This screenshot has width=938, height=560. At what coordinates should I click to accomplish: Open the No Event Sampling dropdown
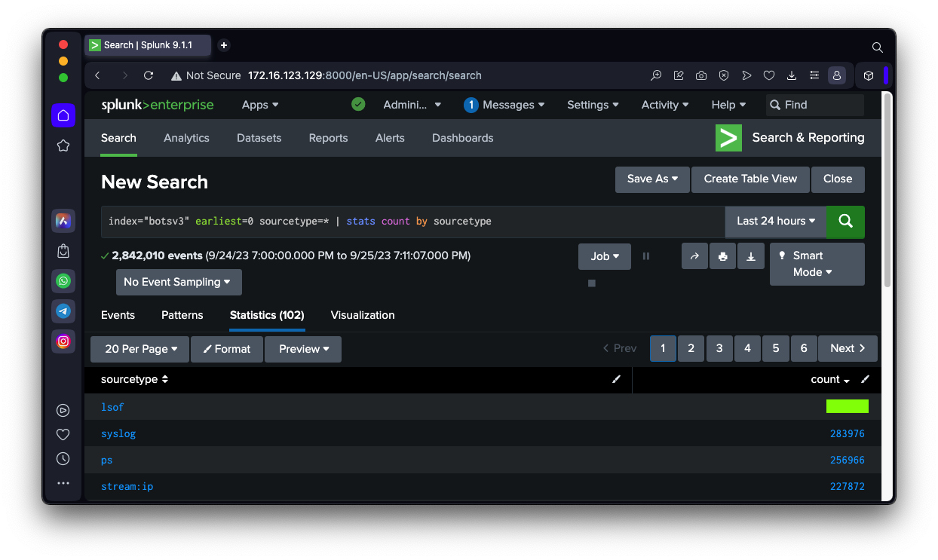pos(179,282)
